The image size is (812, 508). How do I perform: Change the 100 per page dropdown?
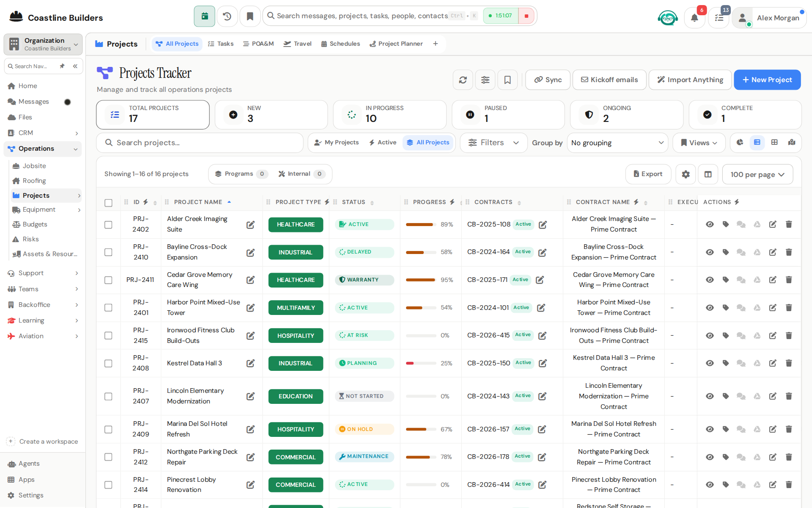pyautogui.click(x=757, y=174)
